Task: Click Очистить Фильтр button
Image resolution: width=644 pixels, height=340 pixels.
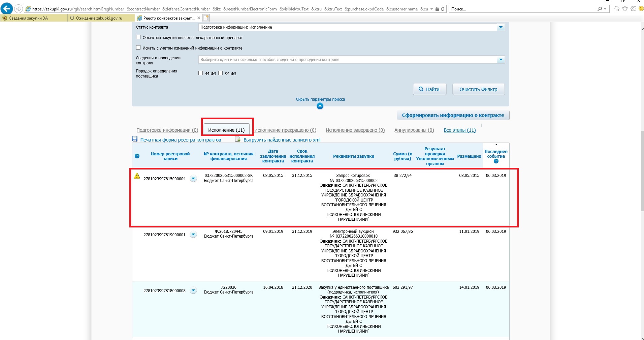Action: tap(478, 89)
